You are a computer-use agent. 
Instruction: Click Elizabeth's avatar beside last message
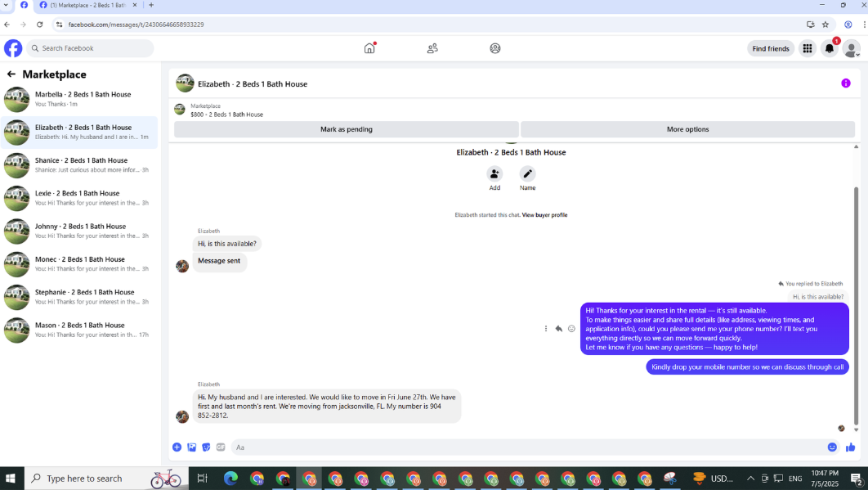(x=182, y=417)
